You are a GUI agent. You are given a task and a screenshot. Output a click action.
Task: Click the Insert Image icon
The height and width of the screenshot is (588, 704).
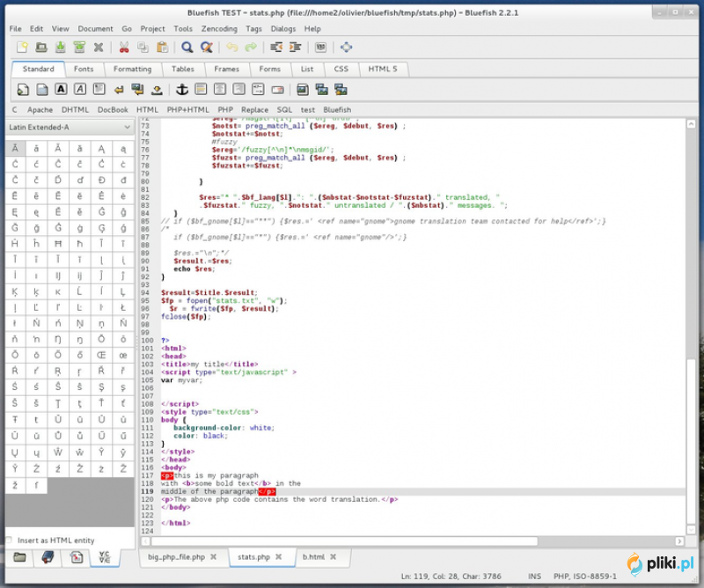click(x=303, y=90)
